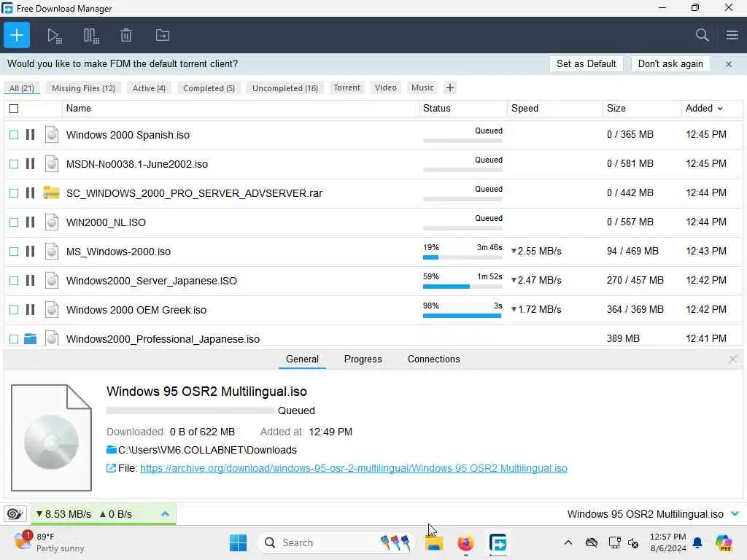This screenshot has width=747, height=560.
Task: Collapse the details panel chevron at bottom right
Action: 735,514
